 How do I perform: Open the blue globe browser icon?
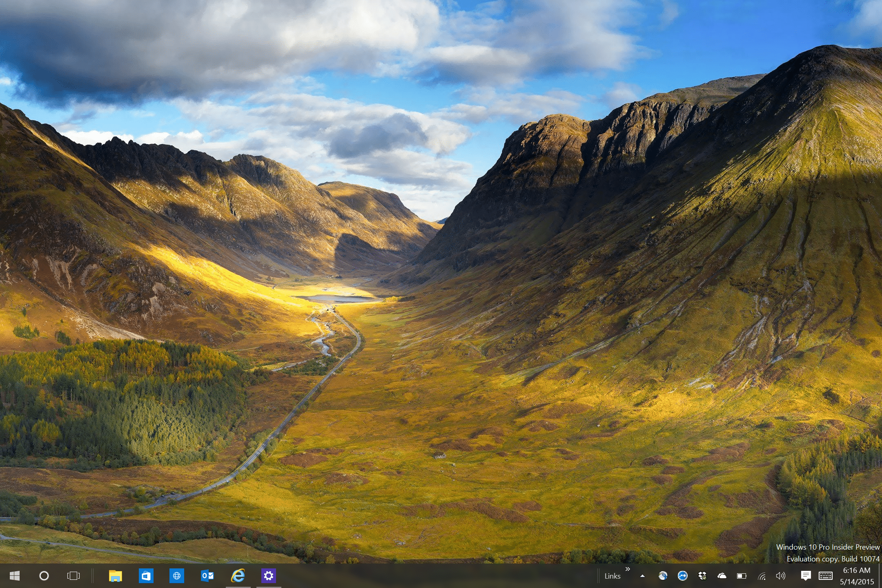[177, 576]
